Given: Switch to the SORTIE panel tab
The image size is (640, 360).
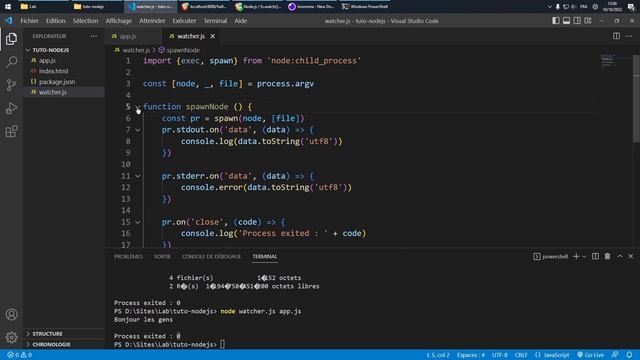Looking at the screenshot, I should tap(162, 256).
